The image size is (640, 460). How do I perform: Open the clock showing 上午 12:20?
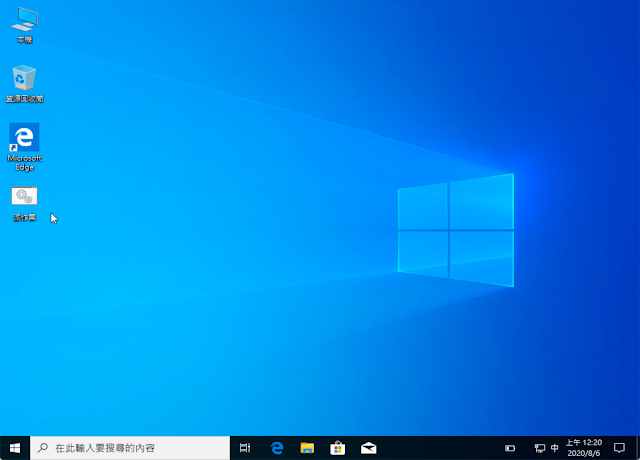tap(584, 448)
